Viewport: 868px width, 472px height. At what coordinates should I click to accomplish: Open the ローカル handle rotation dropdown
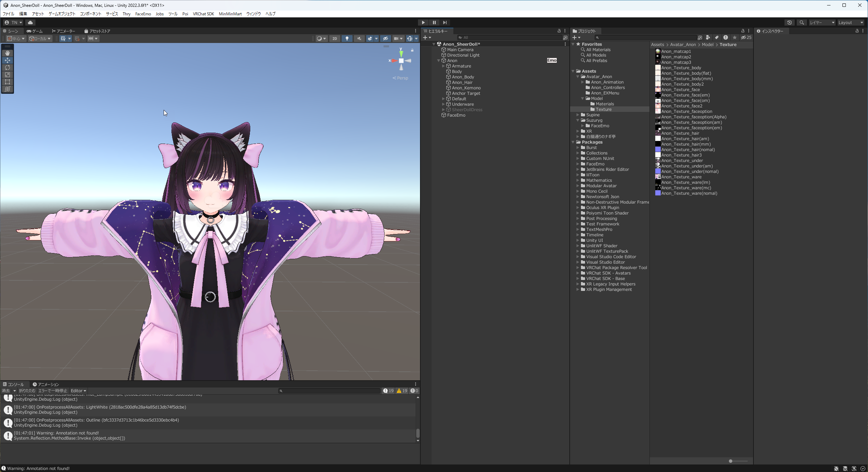40,39
